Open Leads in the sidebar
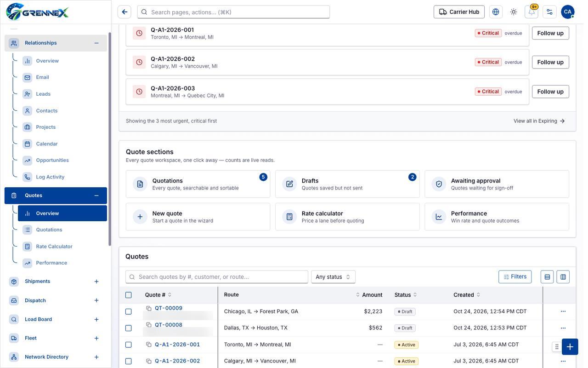Image resolution: width=588 pixels, height=368 pixels. tap(62, 94)
